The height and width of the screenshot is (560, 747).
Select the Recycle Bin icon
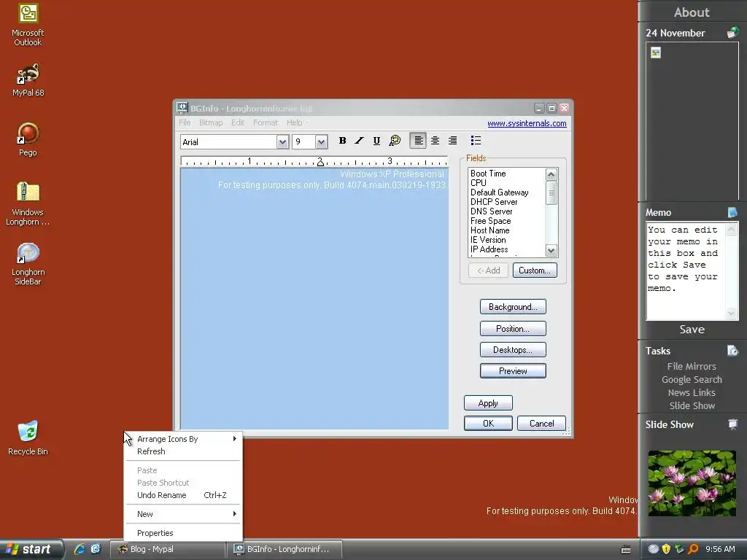pos(28,438)
